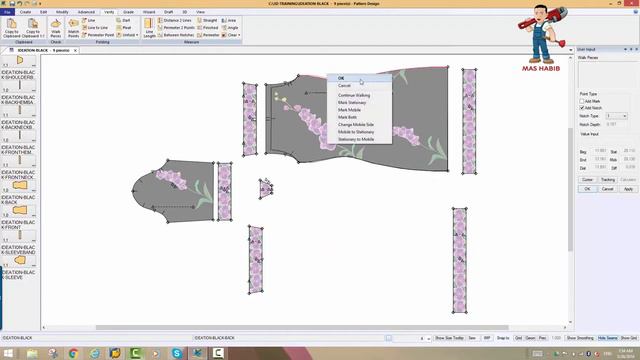Open the File menu

7,12
